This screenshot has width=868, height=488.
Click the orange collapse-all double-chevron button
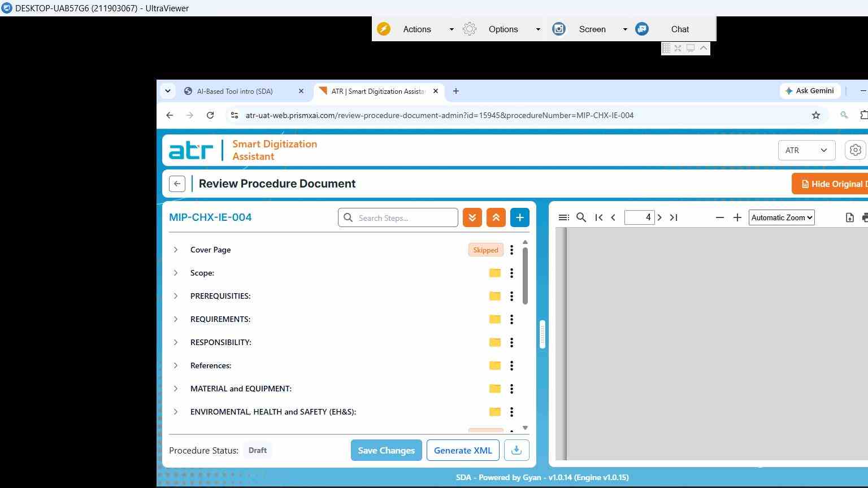point(496,217)
